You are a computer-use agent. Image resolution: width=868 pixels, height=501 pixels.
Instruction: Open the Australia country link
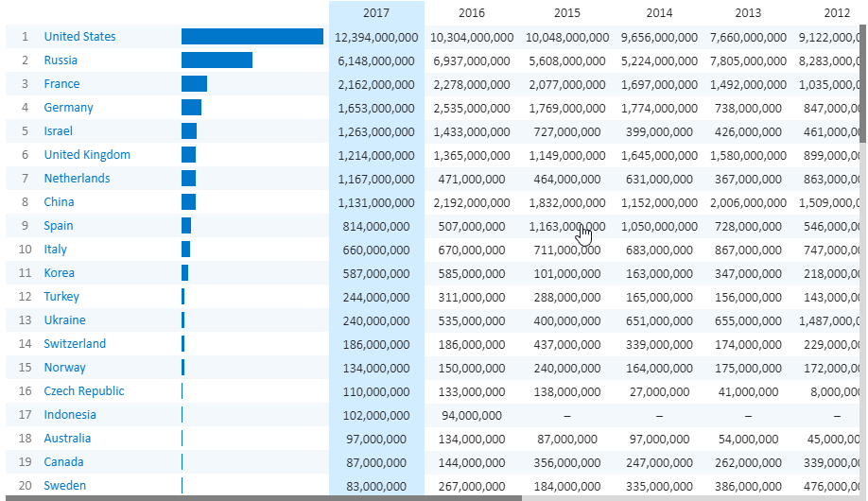tap(67, 439)
